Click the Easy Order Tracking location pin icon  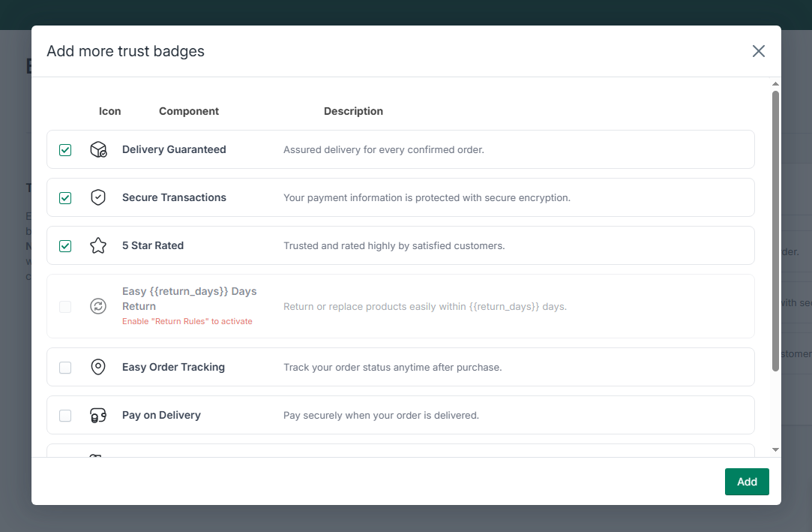pyautogui.click(x=97, y=367)
